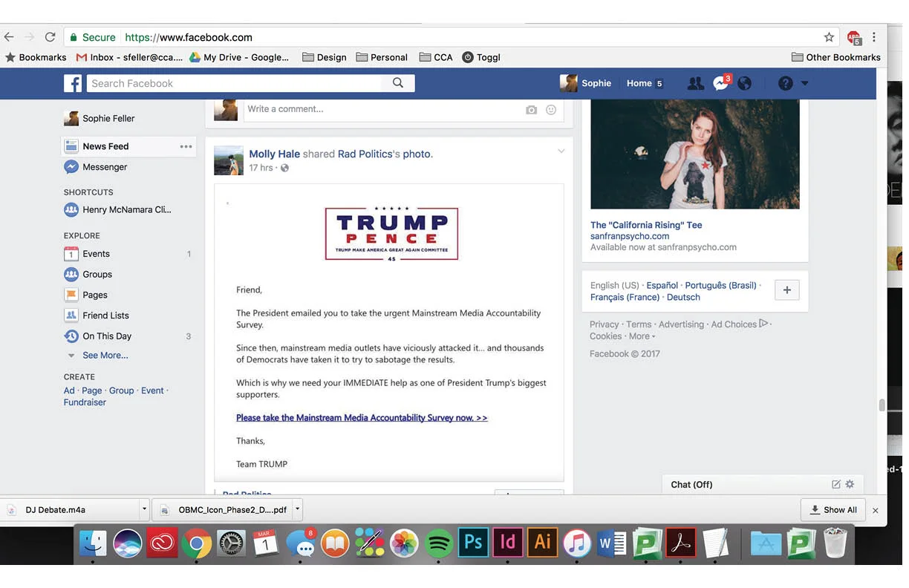Attach a photo with the camera icon

pos(531,110)
